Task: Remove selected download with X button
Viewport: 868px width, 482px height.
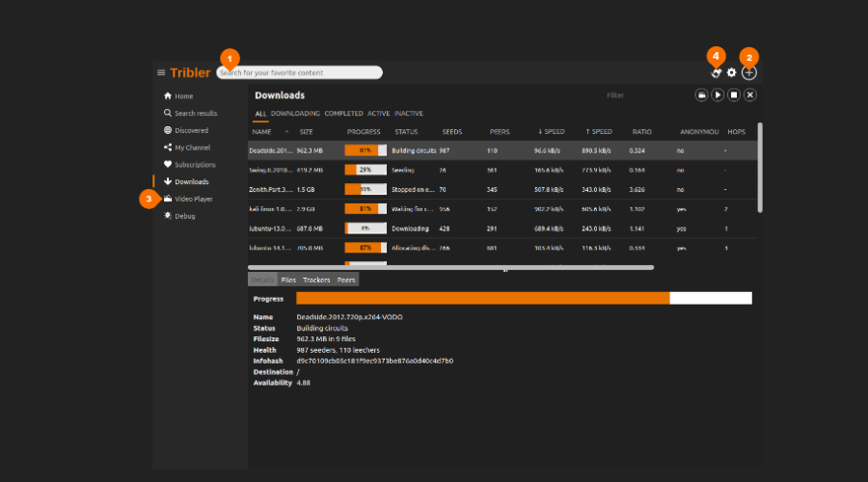Action: click(750, 95)
